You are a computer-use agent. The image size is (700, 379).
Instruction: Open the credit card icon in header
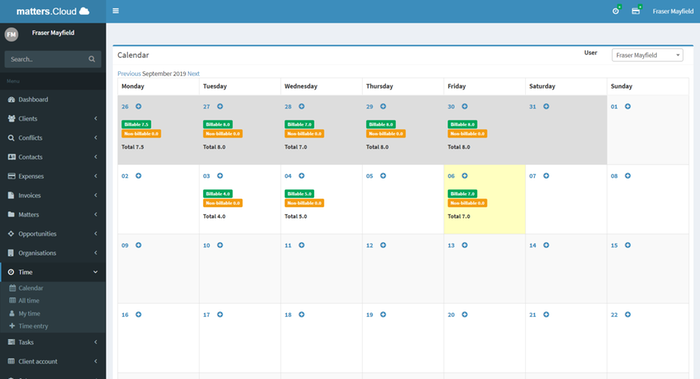[636, 11]
